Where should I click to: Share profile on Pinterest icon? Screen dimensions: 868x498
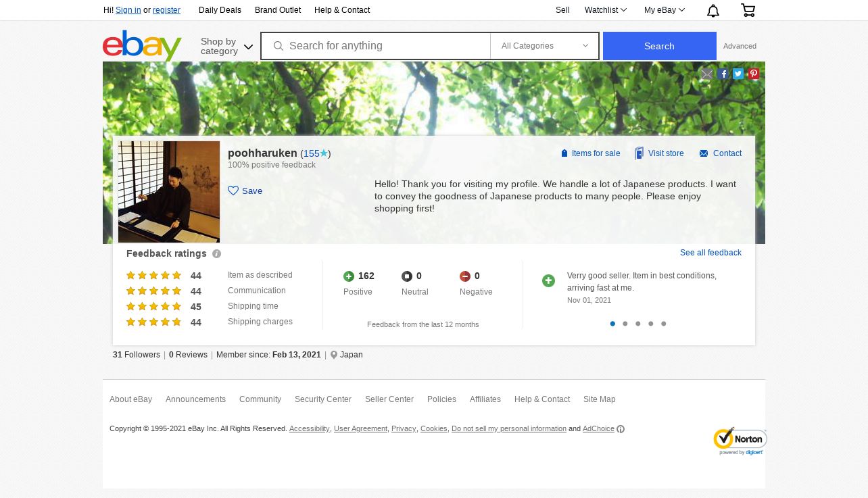(x=754, y=74)
